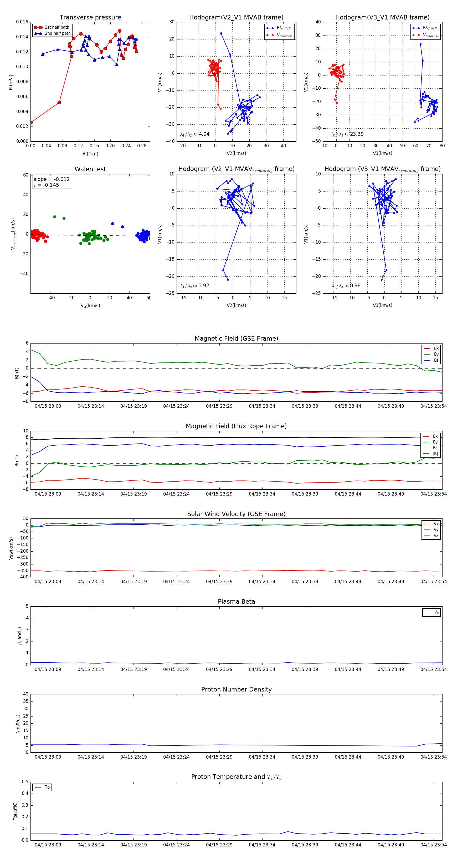Select the 'Tp' legend entry
Viewport: 473px width, 868px height.
[x=42, y=788]
